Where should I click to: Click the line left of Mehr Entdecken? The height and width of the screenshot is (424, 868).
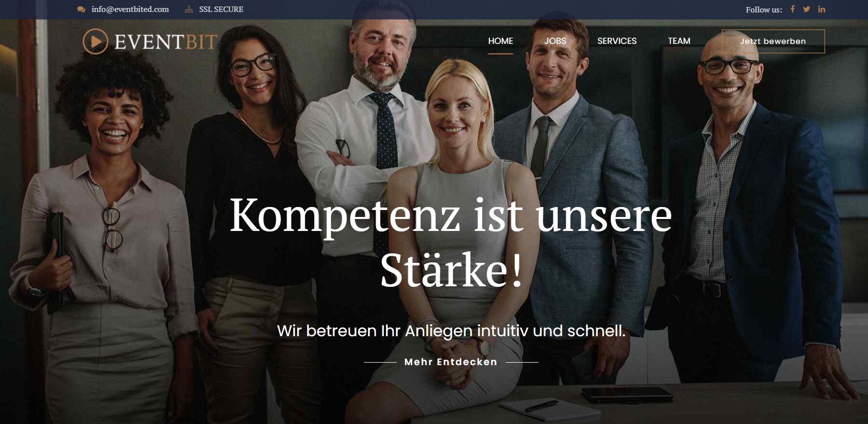[380, 362]
